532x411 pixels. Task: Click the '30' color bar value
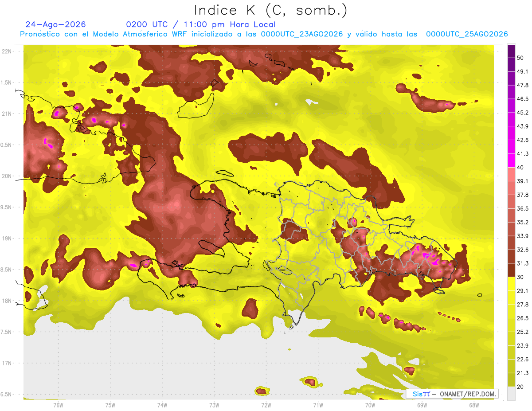coord(521,277)
